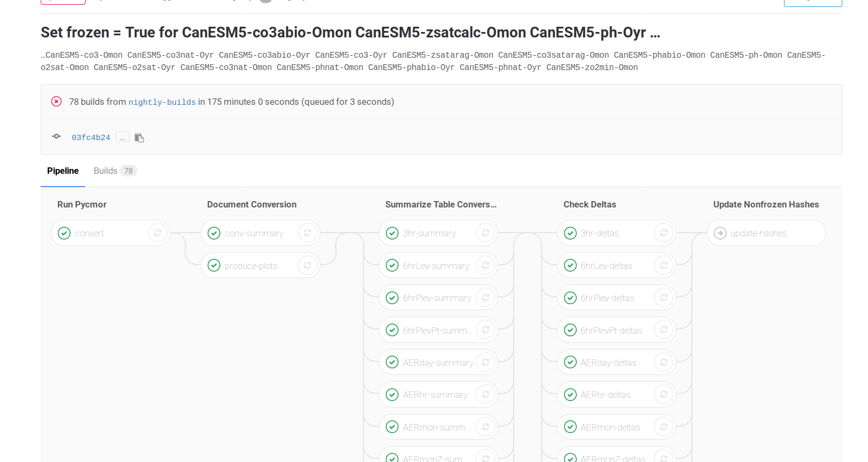Expand commit message with ellipsis button
868x462 pixels.
[x=123, y=137]
